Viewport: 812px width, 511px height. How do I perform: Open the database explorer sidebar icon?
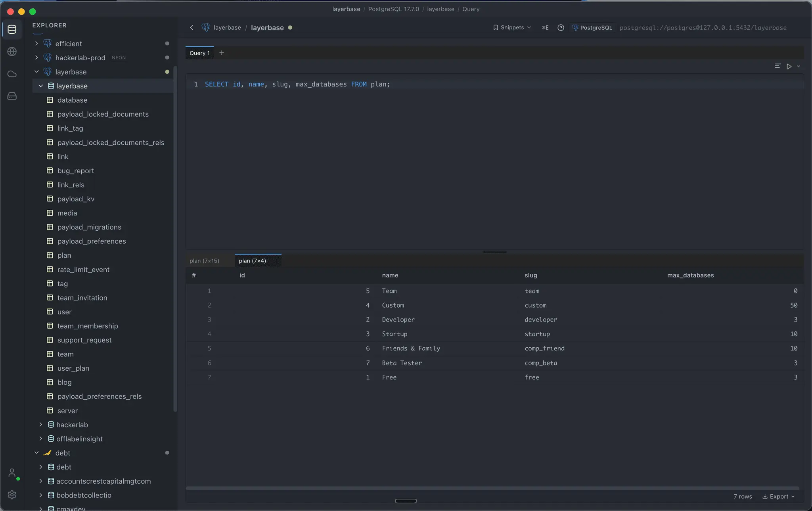click(x=12, y=29)
